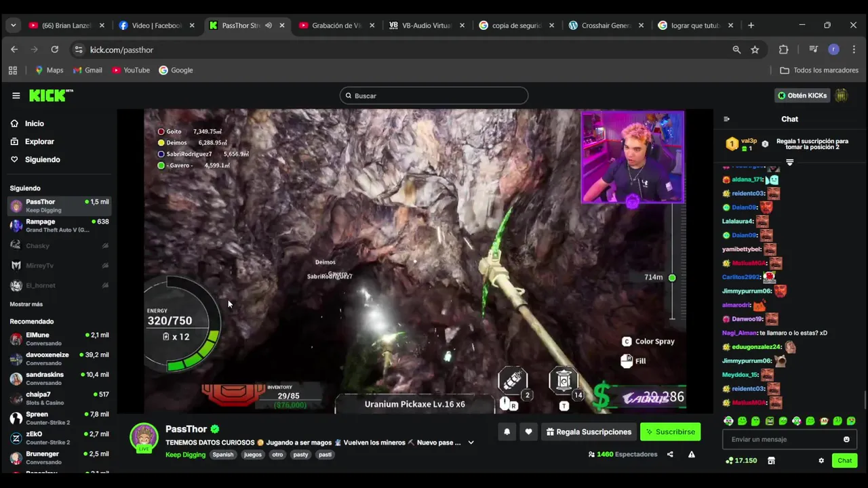The width and height of the screenshot is (868, 488).
Task: Open a new browser tab
Action: [x=751, y=26]
